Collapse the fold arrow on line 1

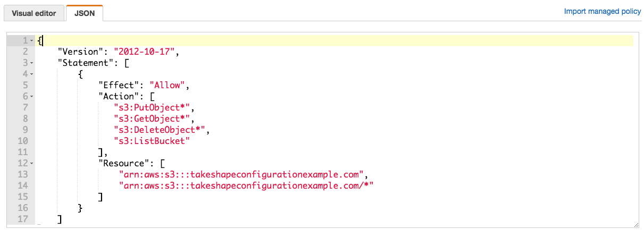pyautogui.click(x=31, y=41)
